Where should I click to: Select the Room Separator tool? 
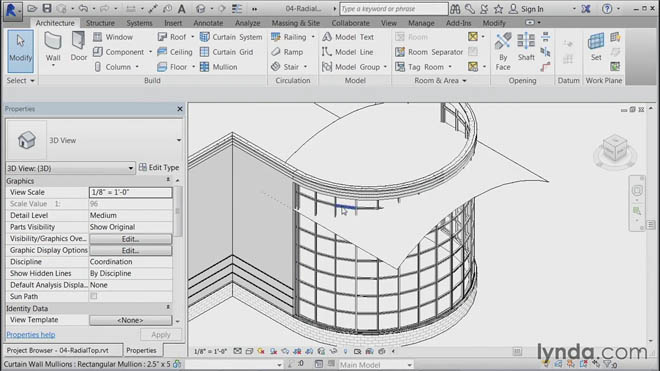(429, 52)
